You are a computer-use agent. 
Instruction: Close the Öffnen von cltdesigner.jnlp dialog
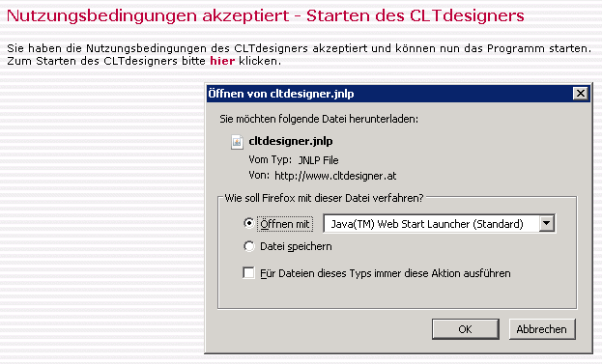pos(581,94)
